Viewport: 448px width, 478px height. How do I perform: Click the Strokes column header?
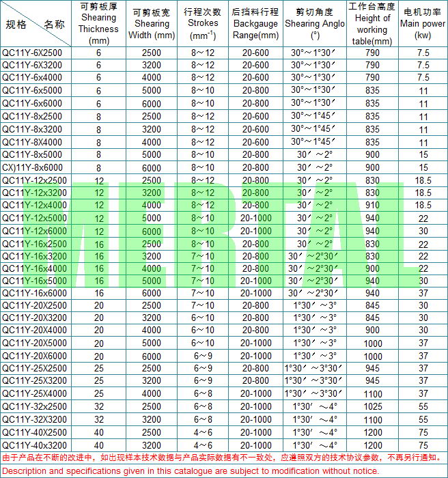[x=203, y=23]
